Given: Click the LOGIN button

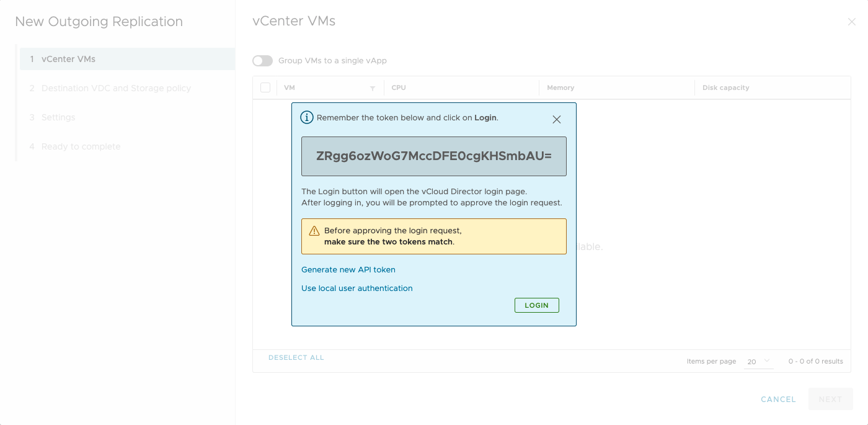Looking at the screenshot, I should pyautogui.click(x=536, y=305).
